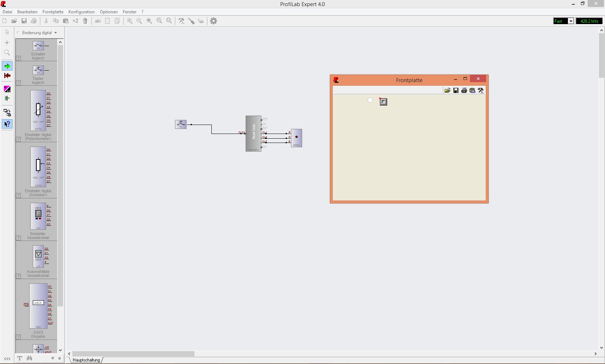Image resolution: width=605 pixels, height=364 pixels.
Task: Toggle context help pointer tool
Action: pos(7,124)
